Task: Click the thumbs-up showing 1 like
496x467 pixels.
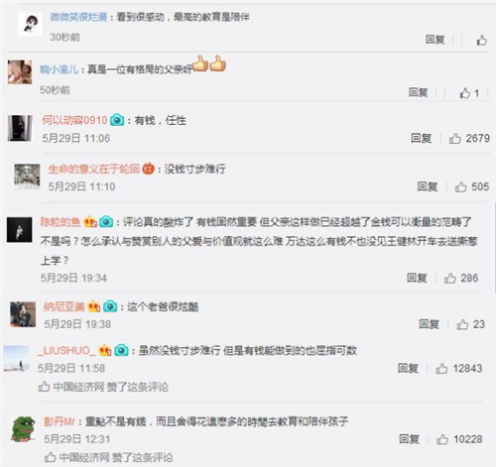Action: 465,93
